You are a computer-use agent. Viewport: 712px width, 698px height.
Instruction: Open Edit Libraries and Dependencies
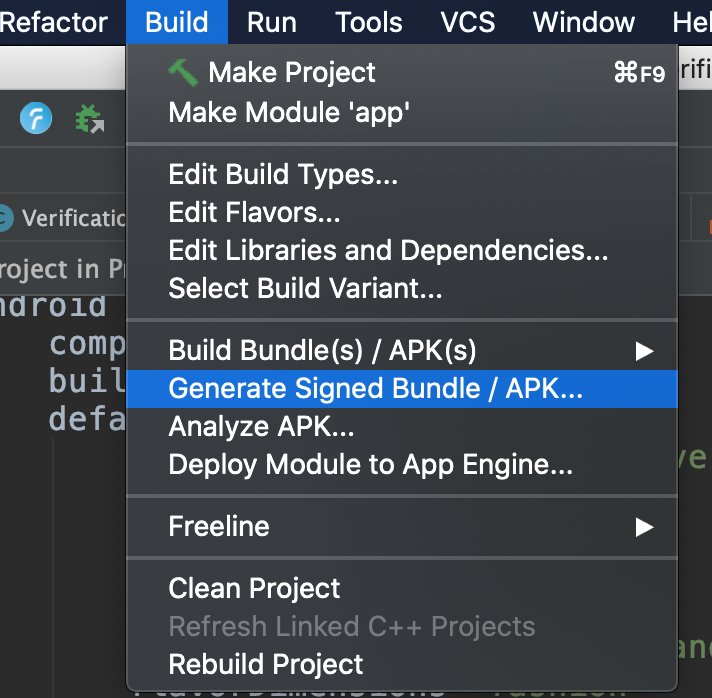(388, 251)
